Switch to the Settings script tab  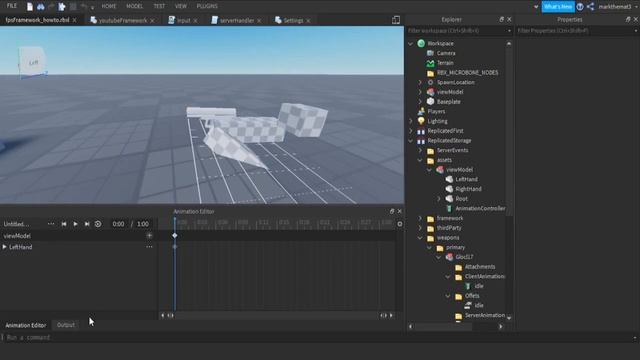click(293, 20)
